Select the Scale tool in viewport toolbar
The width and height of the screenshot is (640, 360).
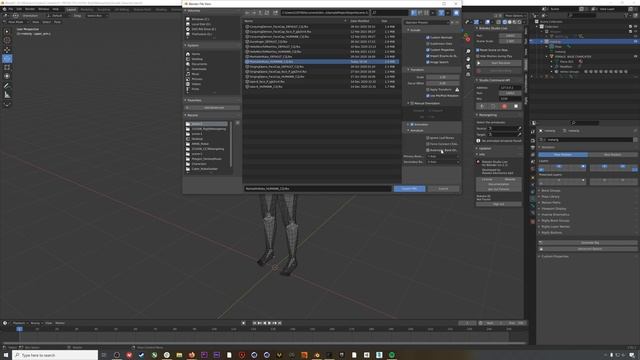(x=7, y=67)
